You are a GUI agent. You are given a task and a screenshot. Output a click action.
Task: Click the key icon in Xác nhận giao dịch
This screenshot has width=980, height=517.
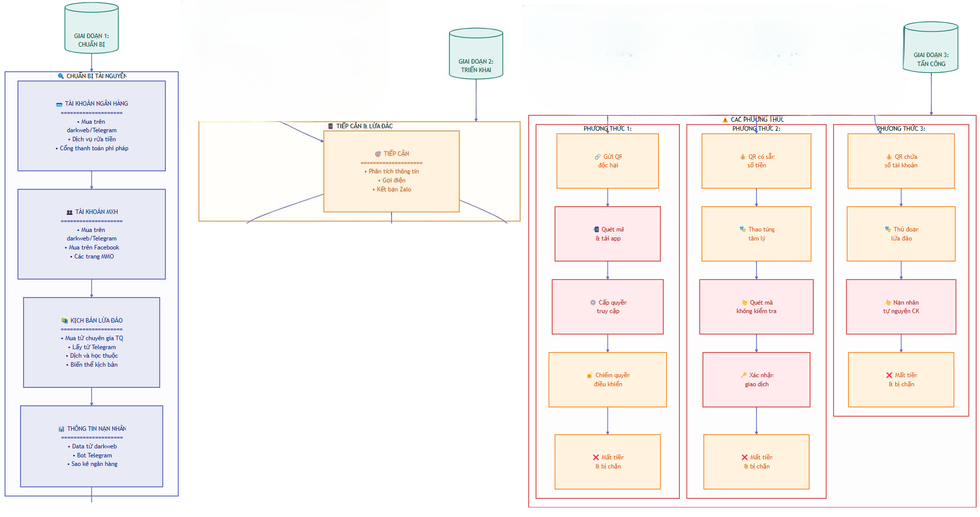click(x=744, y=375)
